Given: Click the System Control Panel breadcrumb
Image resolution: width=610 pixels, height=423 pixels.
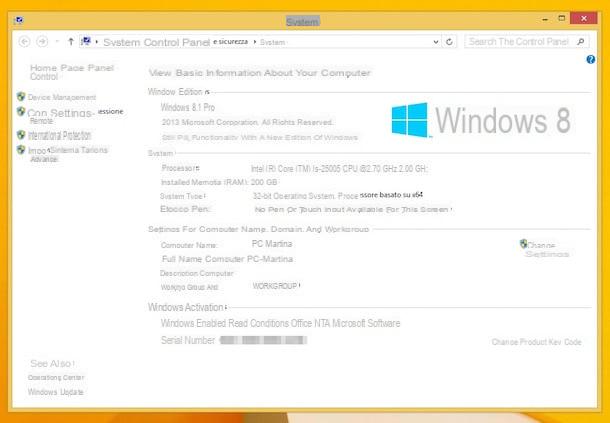Looking at the screenshot, I should pyautogui.click(x=157, y=42).
